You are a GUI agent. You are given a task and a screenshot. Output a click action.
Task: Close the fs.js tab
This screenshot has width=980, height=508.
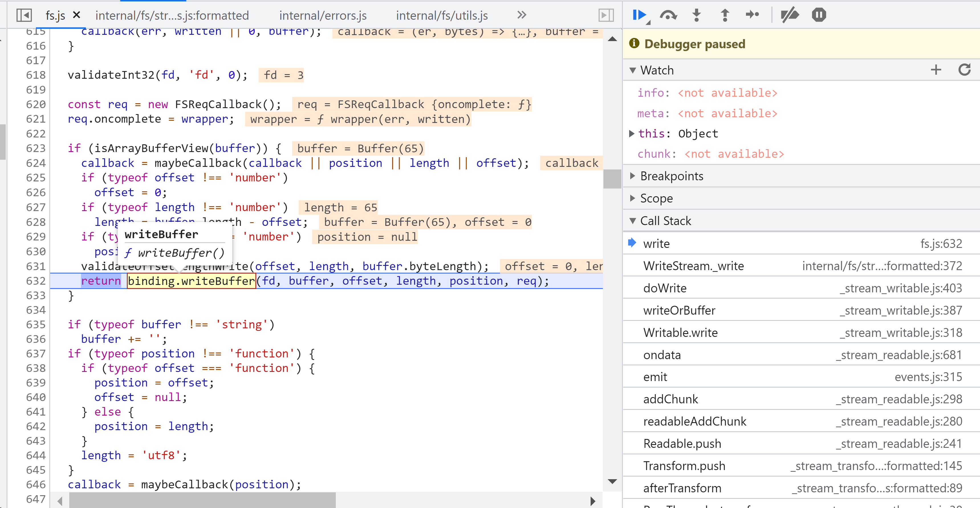[x=76, y=15]
